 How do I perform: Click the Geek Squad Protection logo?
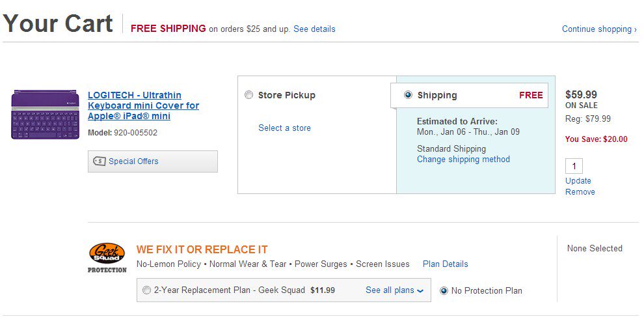tap(107, 258)
